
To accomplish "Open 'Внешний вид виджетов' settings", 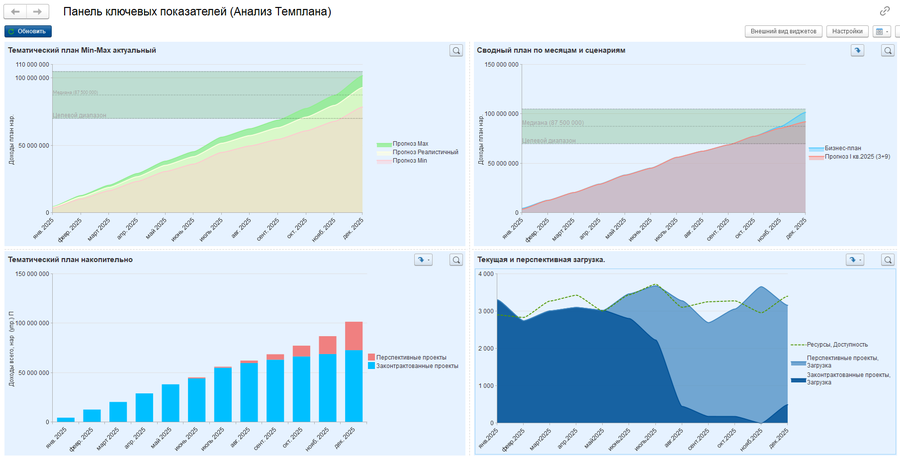I will coord(783,31).
